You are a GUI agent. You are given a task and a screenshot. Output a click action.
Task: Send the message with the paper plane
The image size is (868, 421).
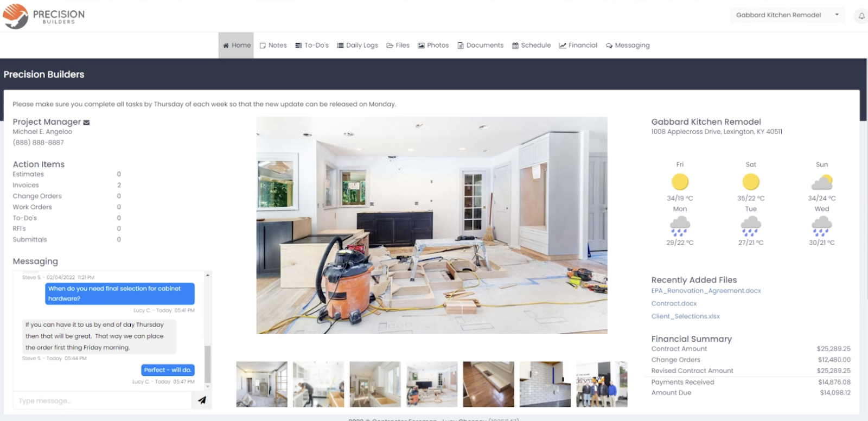(202, 400)
